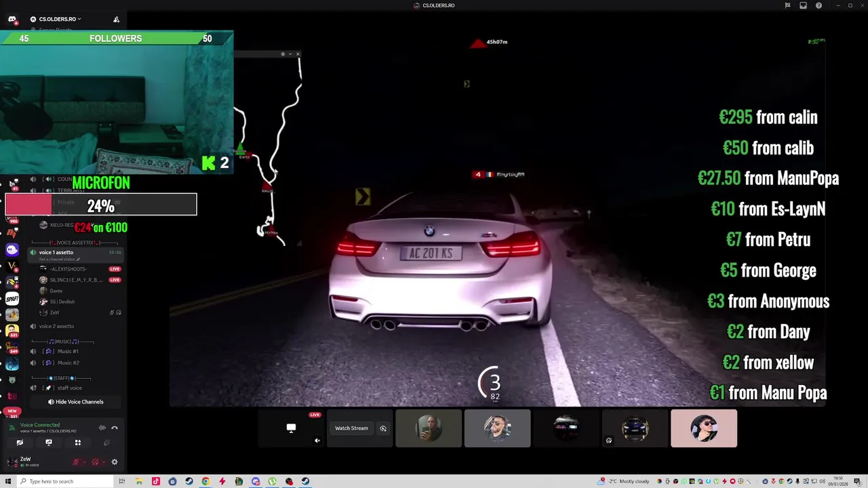Open Discord from the taskbar
868x488 pixels.
256,481
